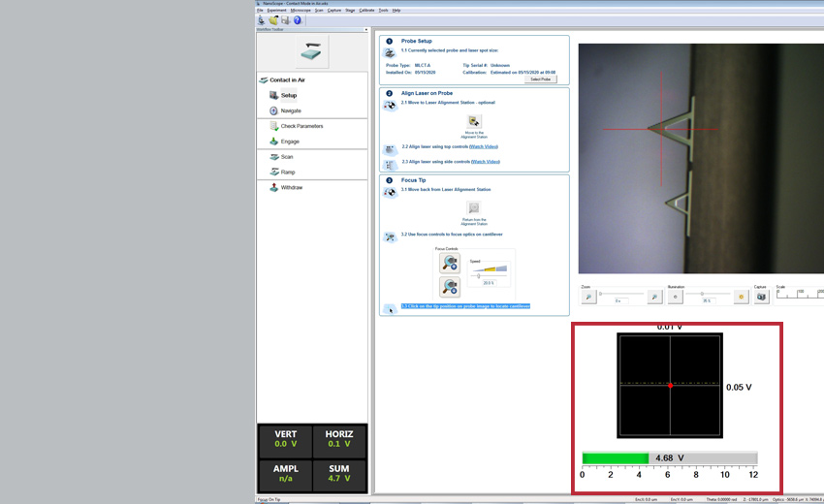Click the zoom out magnifier button
Viewport: 824px width, 504px height.
pyautogui.click(x=587, y=298)
